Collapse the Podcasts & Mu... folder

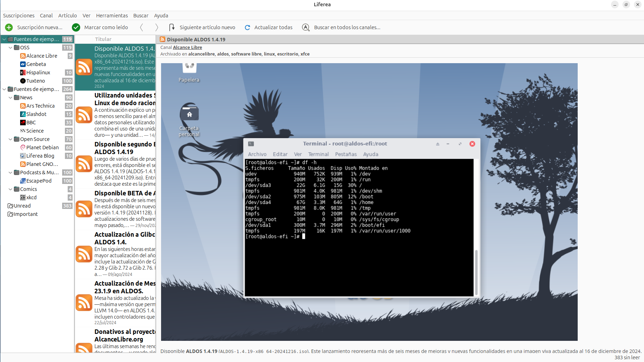pos(10,172)
